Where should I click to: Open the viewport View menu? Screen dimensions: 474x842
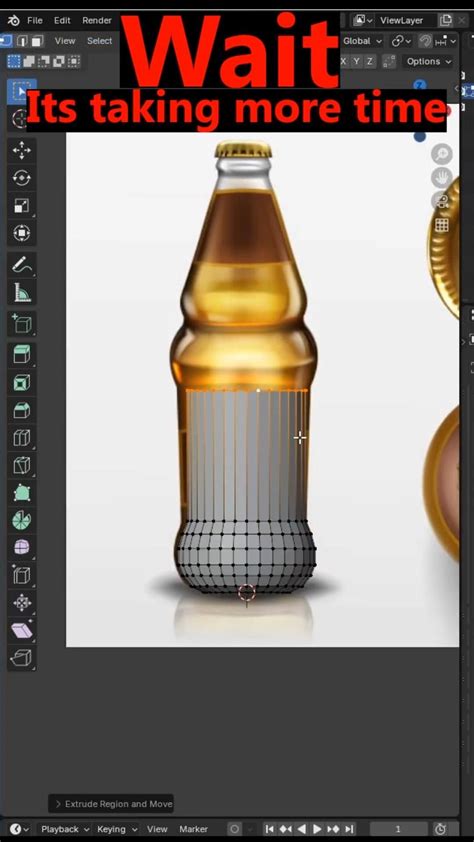point(65,41)
